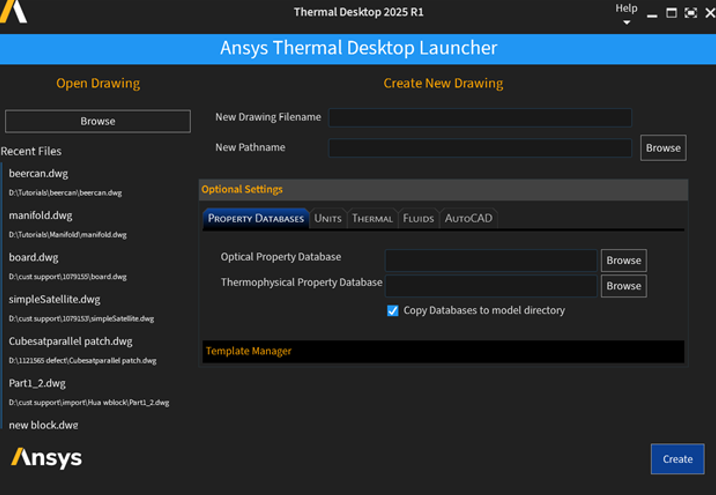Browse for the New Pathname folder

662,148
